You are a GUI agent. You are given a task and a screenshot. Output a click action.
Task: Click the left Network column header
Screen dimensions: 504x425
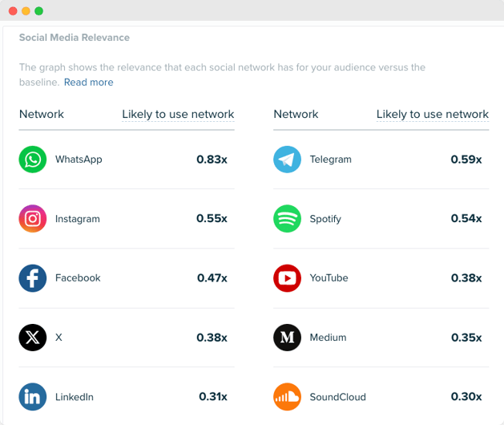click(x=42, y=115)
